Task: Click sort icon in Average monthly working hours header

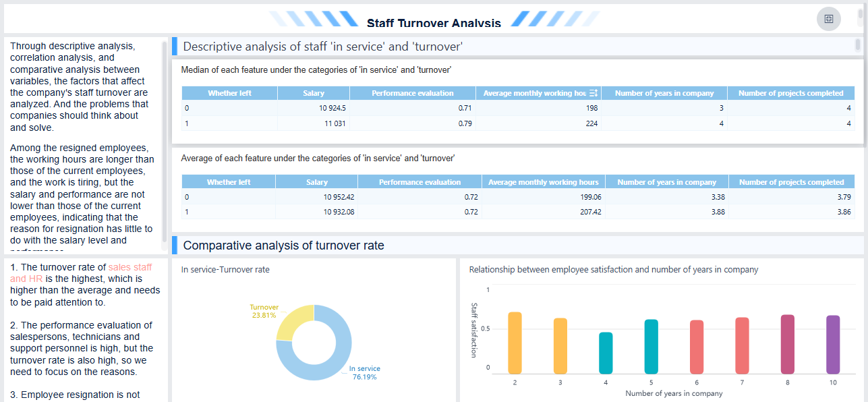Action: coord(593,93)
